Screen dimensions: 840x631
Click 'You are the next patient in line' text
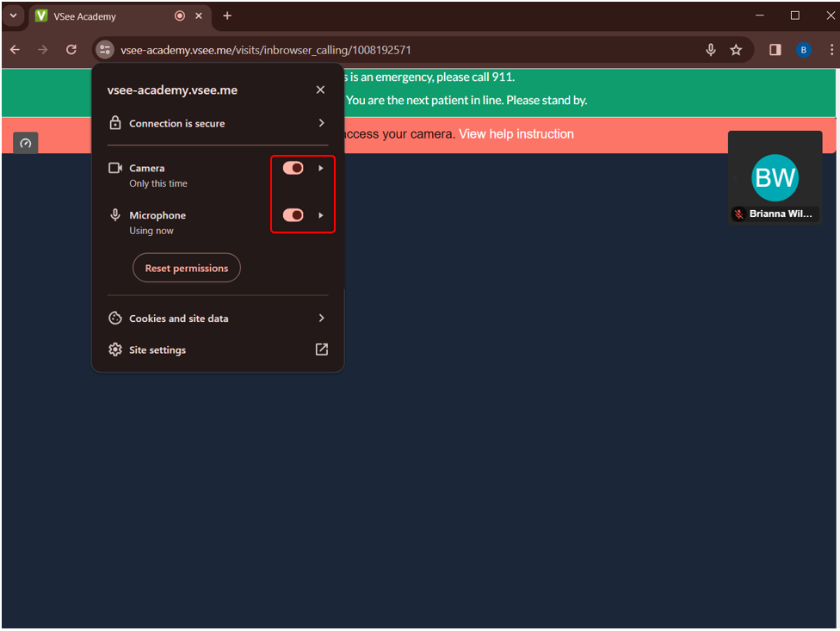(425, 100)
